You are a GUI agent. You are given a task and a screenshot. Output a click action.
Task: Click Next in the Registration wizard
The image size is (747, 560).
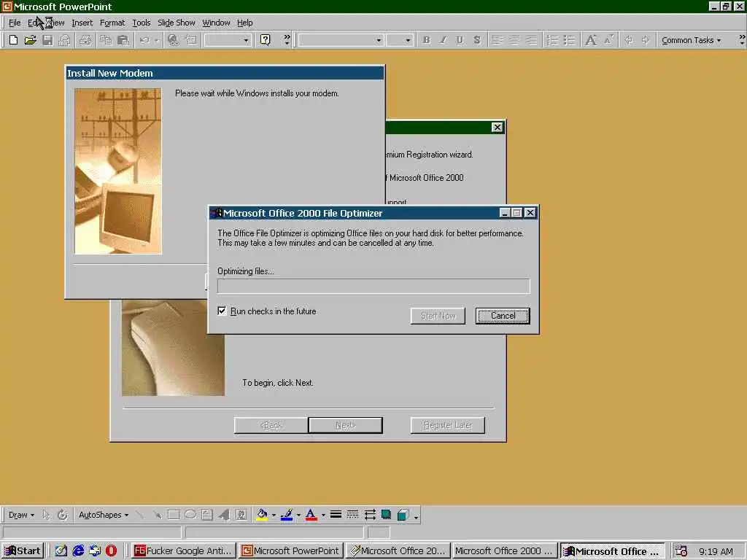[x=345, y=425]
